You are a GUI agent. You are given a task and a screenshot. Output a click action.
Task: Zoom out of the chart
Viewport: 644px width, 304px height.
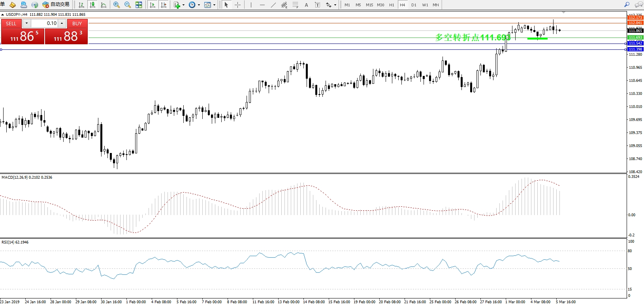(128, 5)
